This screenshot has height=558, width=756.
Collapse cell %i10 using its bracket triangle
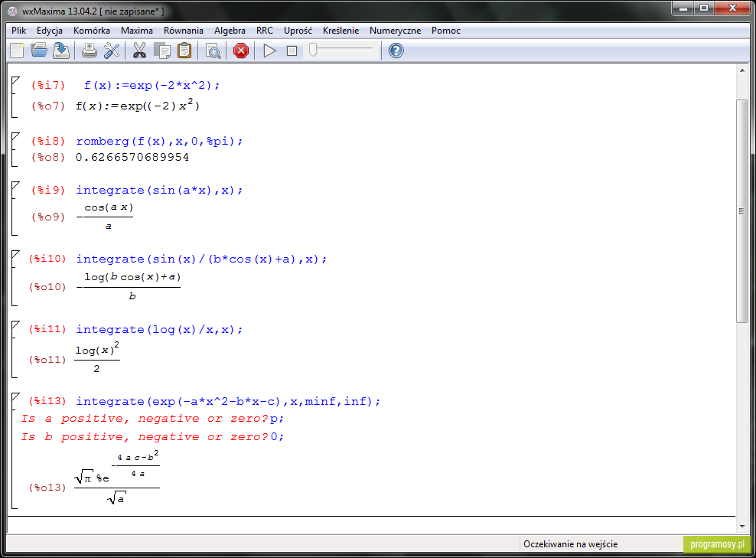15,255
